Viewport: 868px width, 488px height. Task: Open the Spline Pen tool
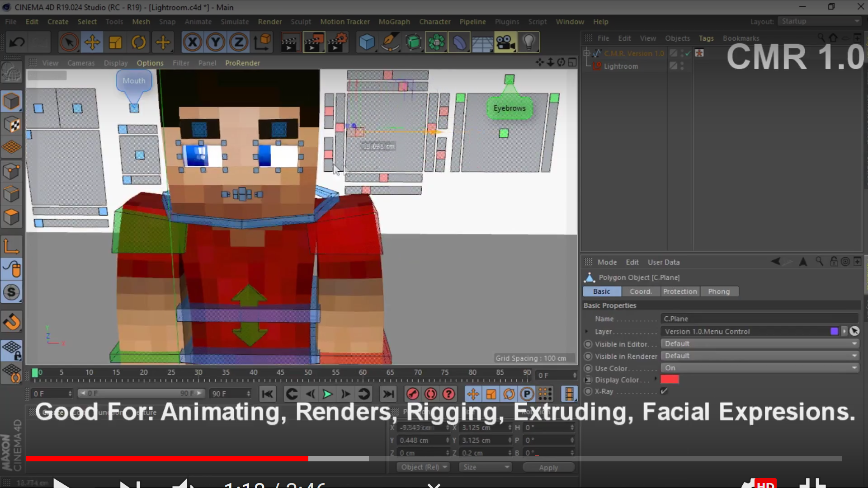coord(390,42)
